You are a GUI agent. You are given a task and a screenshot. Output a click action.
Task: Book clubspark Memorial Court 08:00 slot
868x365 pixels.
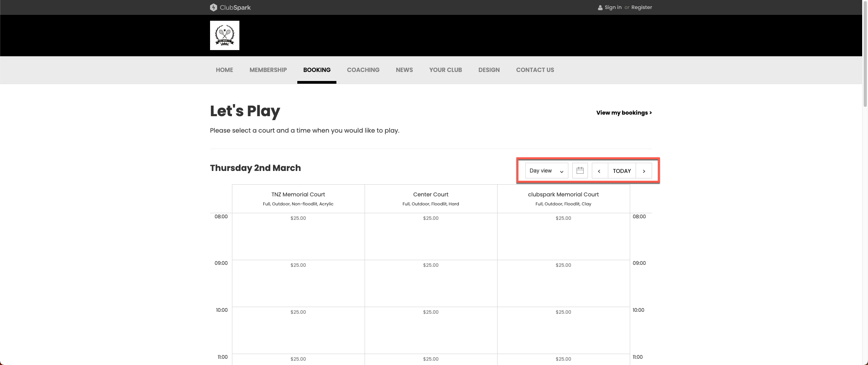point(564,236)
